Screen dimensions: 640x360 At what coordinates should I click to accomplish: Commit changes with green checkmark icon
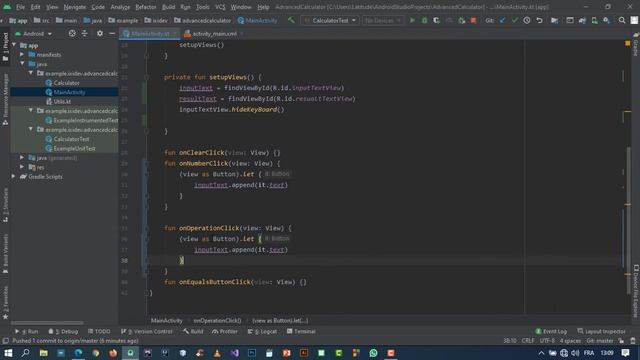[x=515, y=20]
